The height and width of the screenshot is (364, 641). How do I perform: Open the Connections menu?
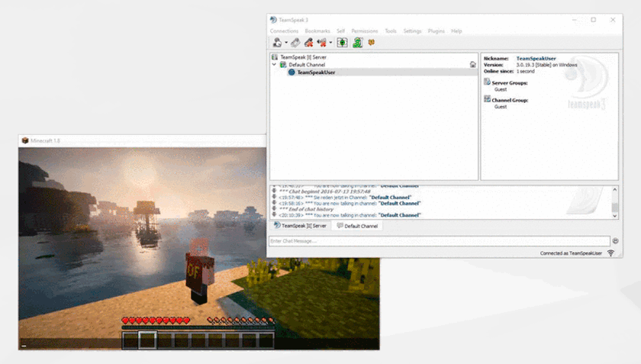pyautogui.click(x=284, y=31)
